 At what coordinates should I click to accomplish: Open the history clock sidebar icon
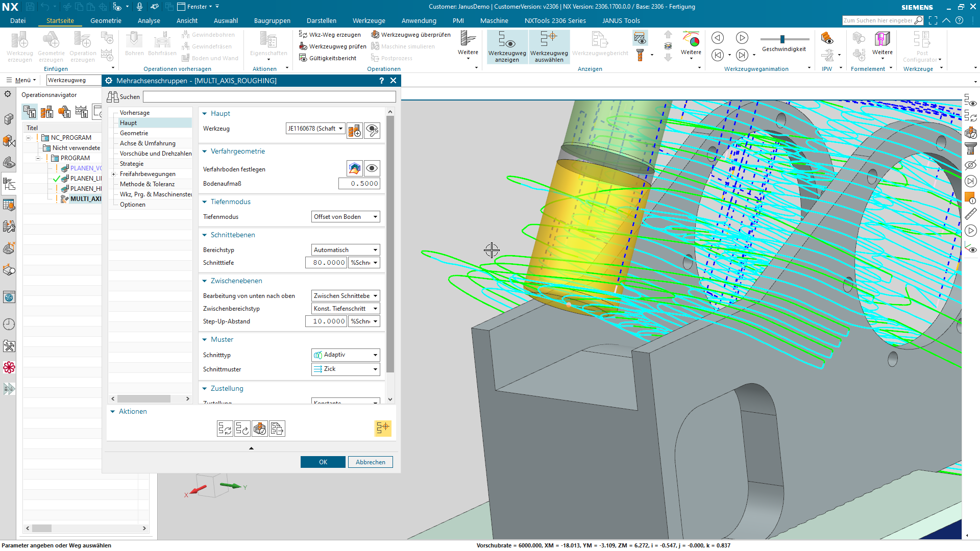(x=9, y=324)
